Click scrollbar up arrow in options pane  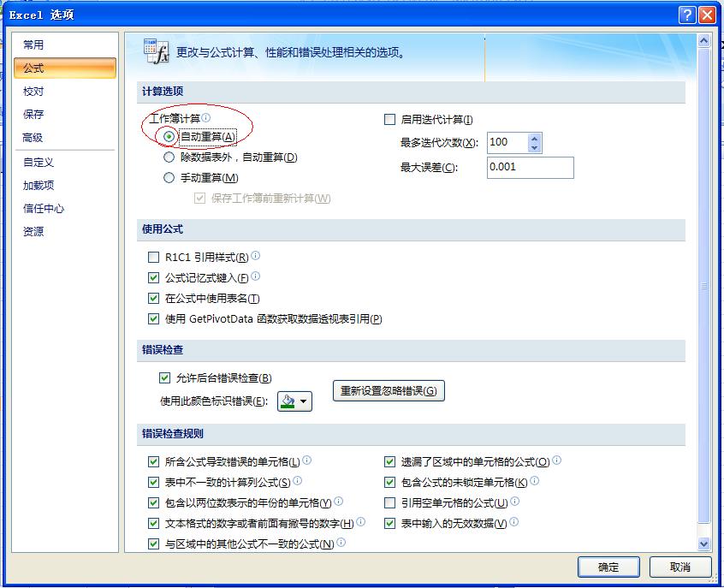pos(703,40)
